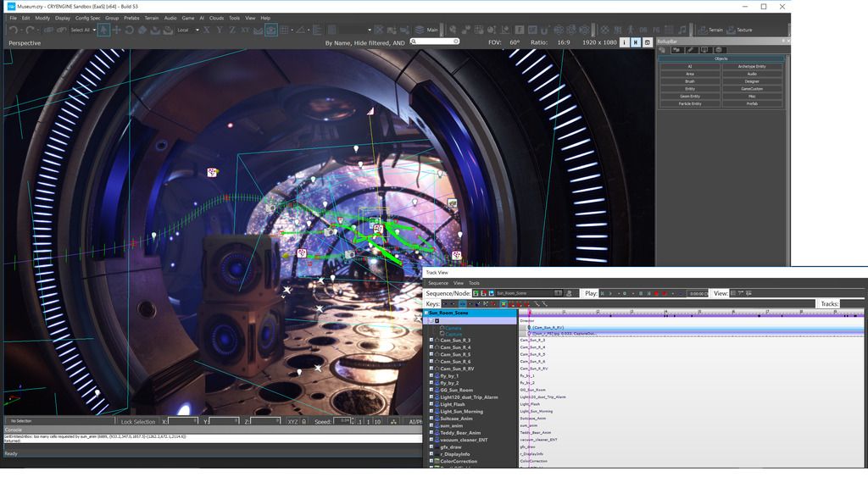Toggle snap to grid icon

pos(285,30)
